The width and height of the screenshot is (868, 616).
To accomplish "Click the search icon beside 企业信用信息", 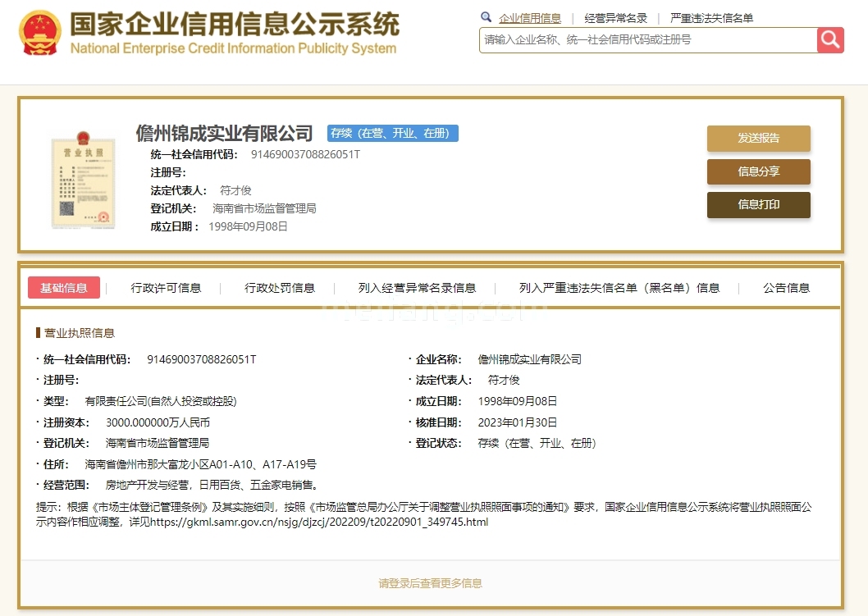I will tap(485, 17).
